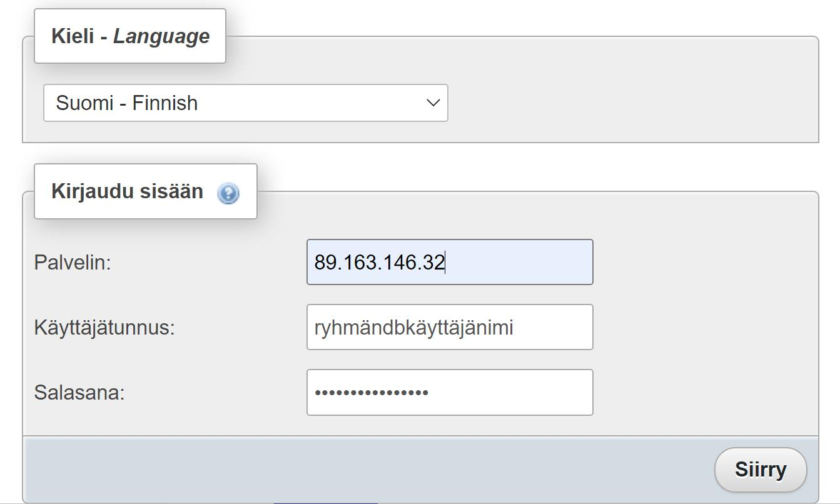Viewport: 840px width, 504px height.
Task: Focus the Käyttäjätunnus username input field
Action: [x=450, y=327]
